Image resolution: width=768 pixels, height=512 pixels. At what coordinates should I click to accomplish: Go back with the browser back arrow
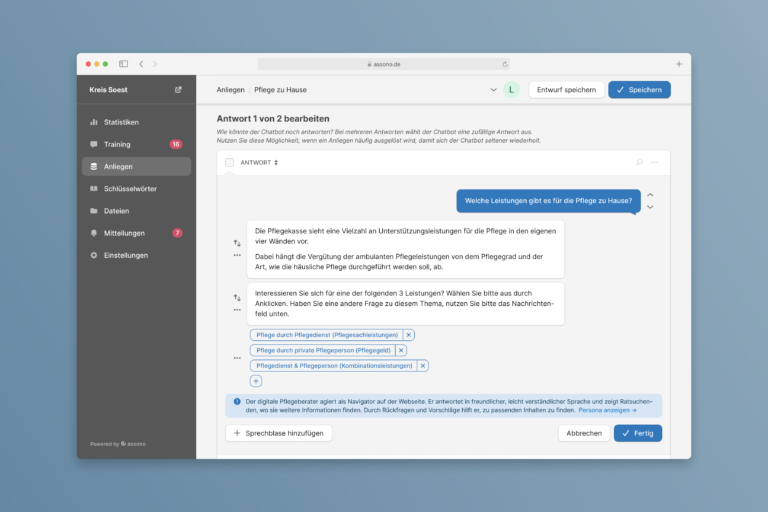[x=141, y=64]
